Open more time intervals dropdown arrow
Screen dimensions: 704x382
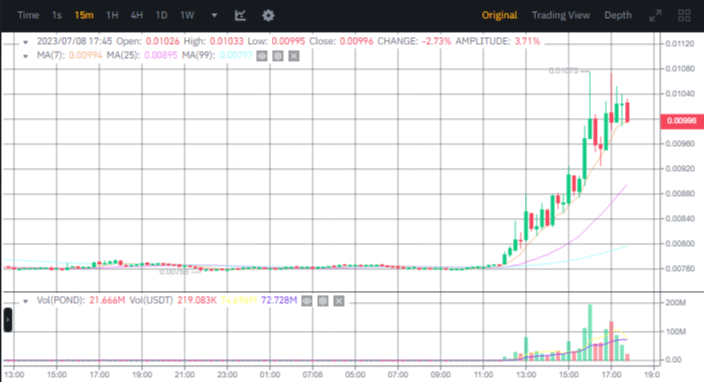click(214, 15)
